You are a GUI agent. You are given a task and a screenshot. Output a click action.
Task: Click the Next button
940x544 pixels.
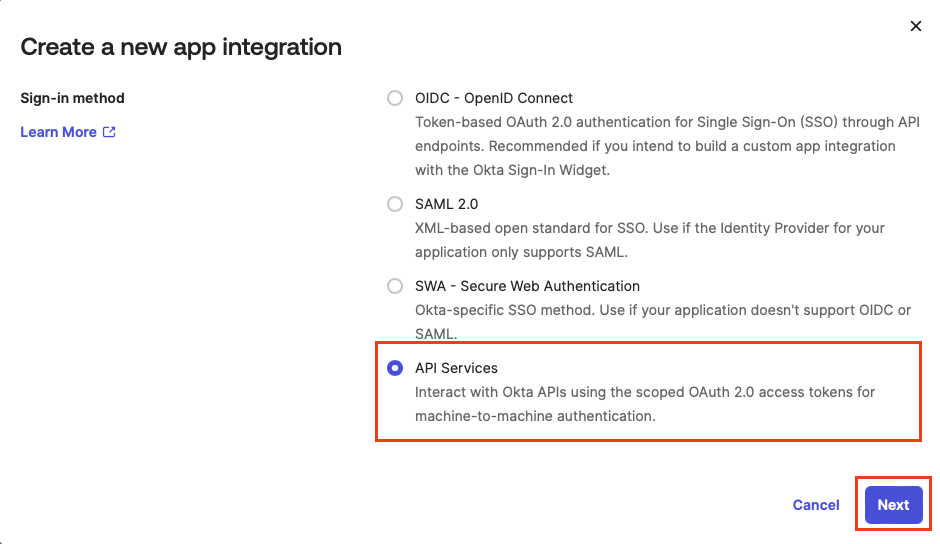(x=893, y=505)
